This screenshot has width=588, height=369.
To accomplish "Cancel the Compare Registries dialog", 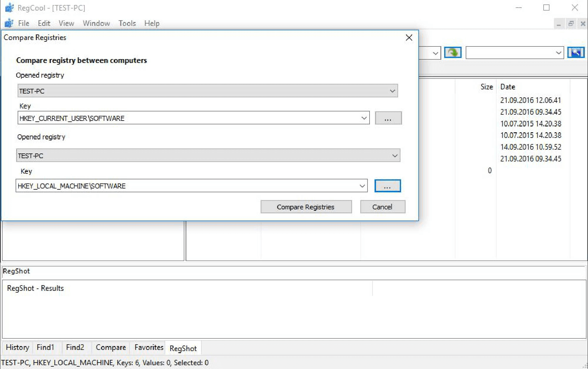I will pos(382,207).
